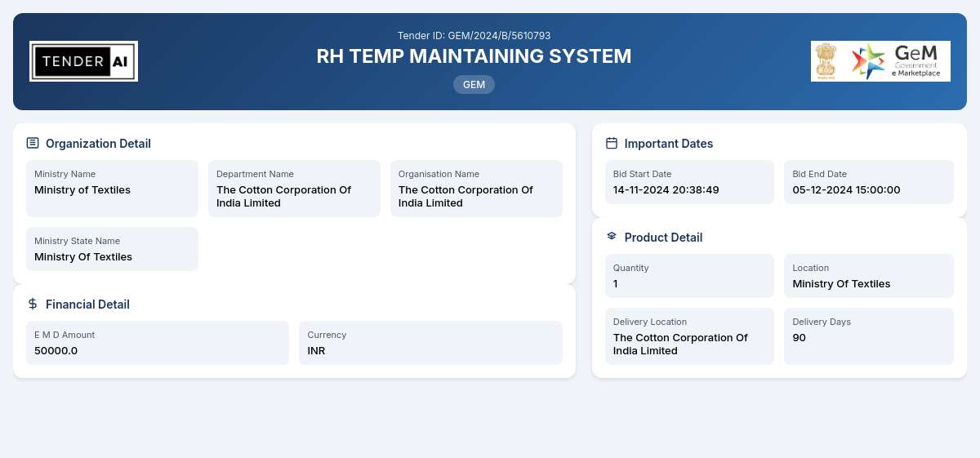Click the Bid Start Date 14-11-2024 20:38:49
Screen dimensions: 980x458
(666, 190)
